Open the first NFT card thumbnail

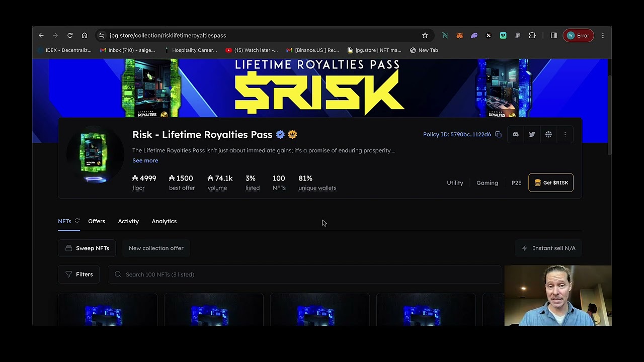point(108,309)
